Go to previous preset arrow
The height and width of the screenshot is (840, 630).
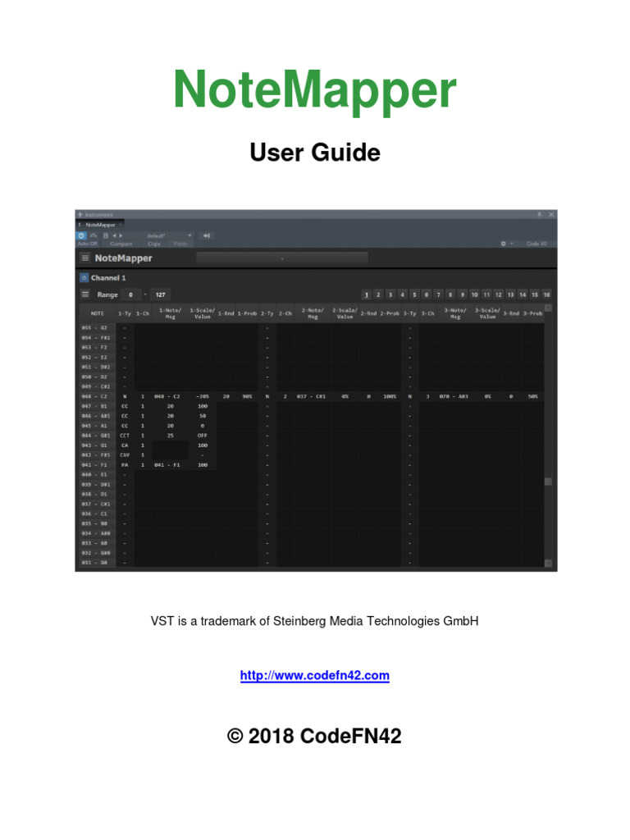point(114,235)
